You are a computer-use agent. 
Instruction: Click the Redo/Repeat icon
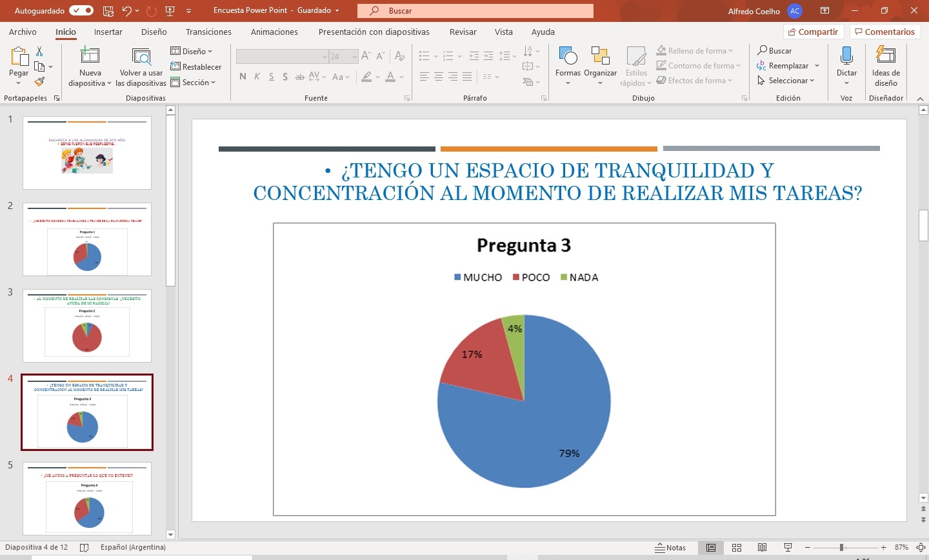click(152, 11)
